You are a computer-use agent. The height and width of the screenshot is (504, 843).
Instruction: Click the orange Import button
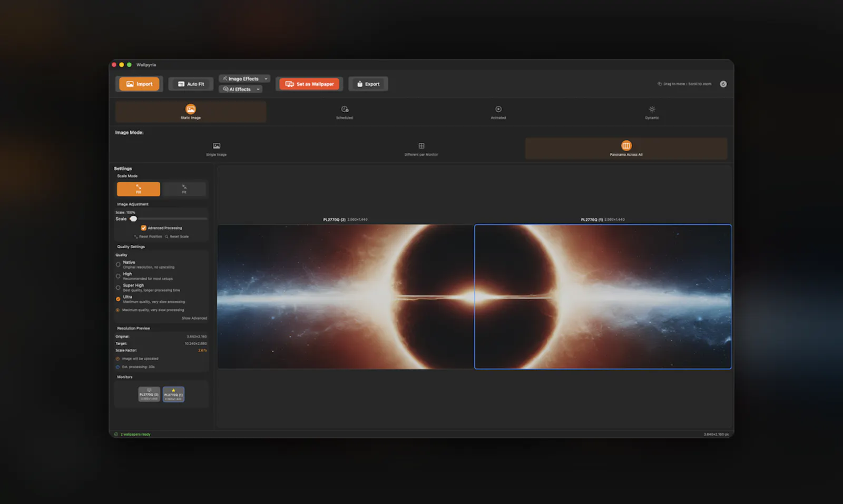pyautogui.click(x=139, y=84)
